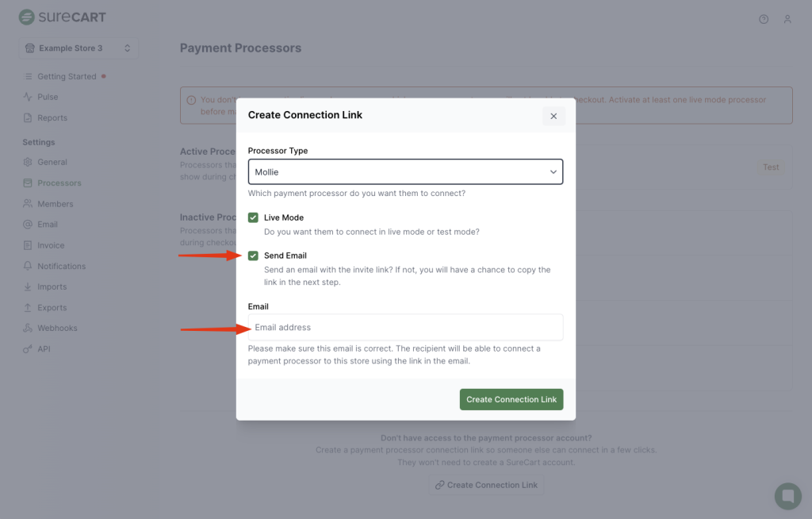Toggle the Send Email checkbox

(x=253, y=256)
